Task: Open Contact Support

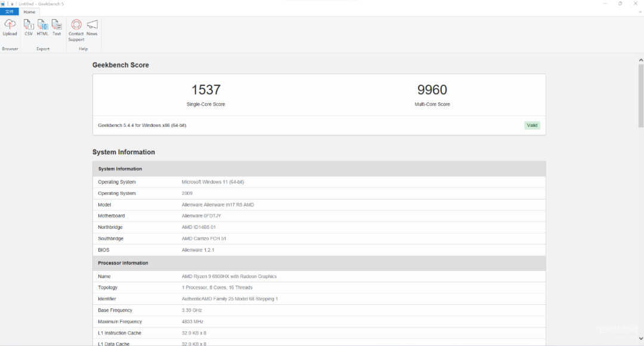Action: (x=76, y=30)
